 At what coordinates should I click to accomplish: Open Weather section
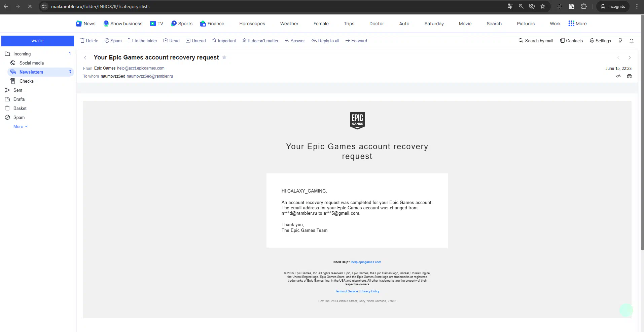pyautogui.click(x=289, y=24)
